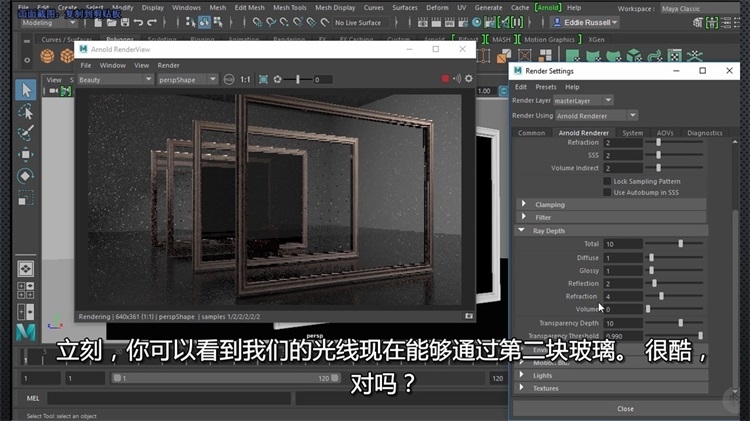Open RenderView settings gear
Viewport: 750px width, 421px height.
(469, 79)
